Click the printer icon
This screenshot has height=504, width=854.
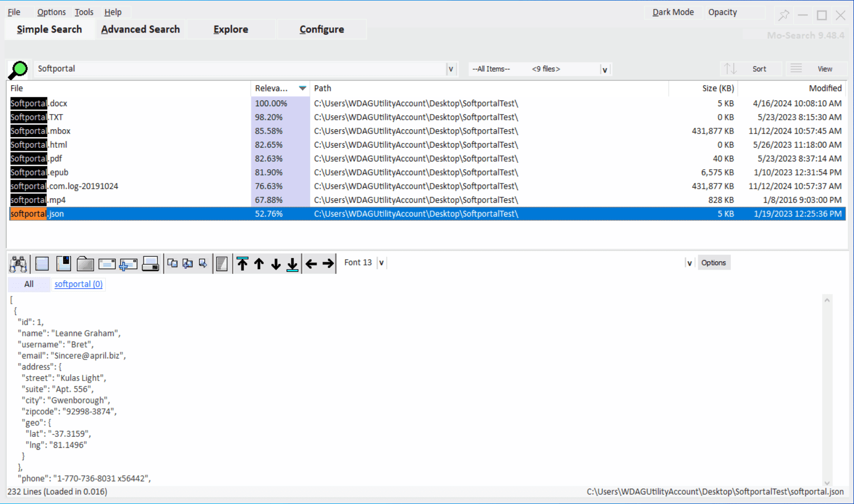150,263
